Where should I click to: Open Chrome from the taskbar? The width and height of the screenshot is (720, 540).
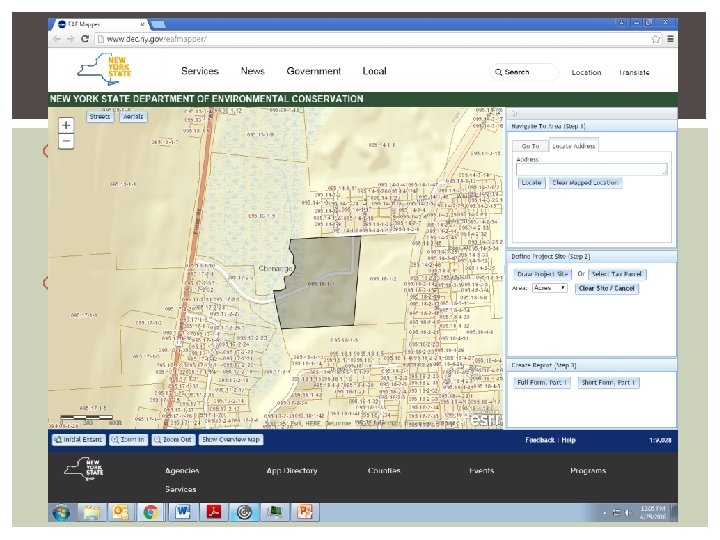click(x=150, y=512)
